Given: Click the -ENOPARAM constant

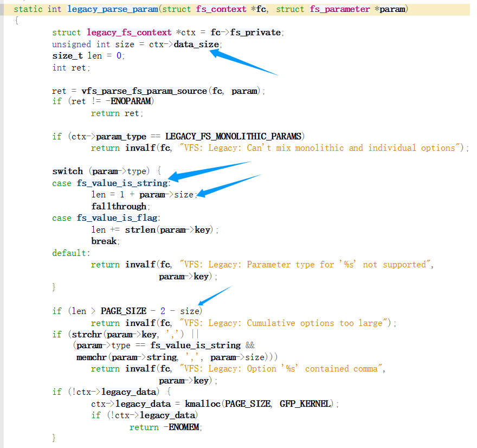Looking at the screenshot, I should click(x=128, y=101).
